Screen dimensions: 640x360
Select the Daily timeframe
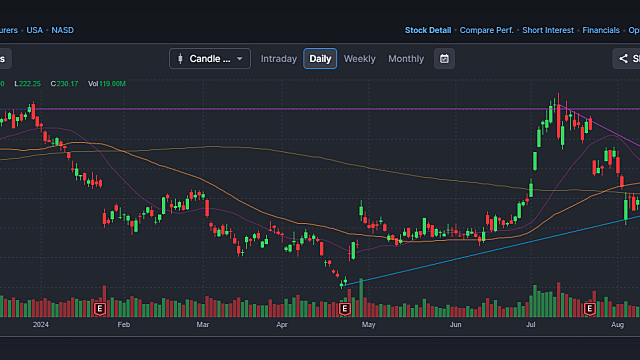point(320,59)
